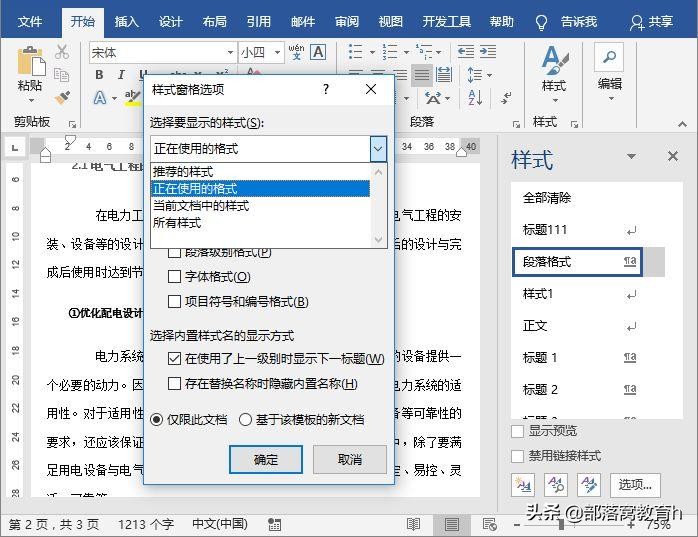Viewport: 698px width, 537px height.
Task: Click the 选项... button in Styles pane
Action: point(635,485)
